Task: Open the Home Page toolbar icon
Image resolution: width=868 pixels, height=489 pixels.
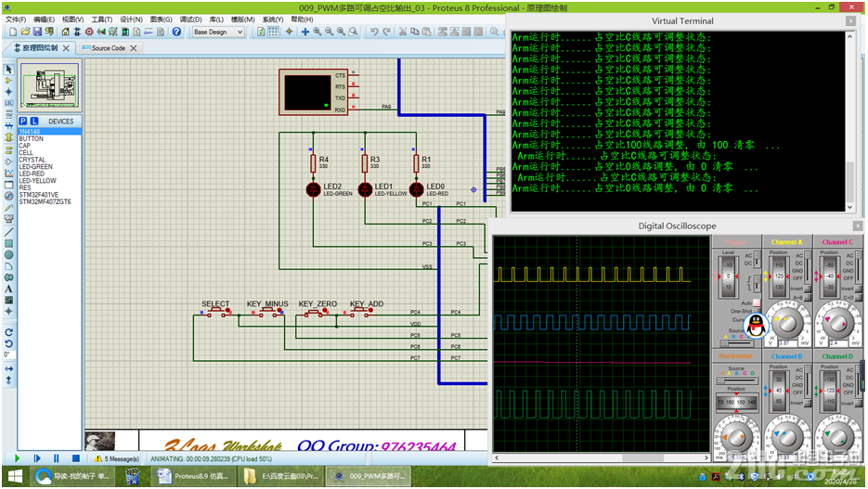Action: point(65,32)
